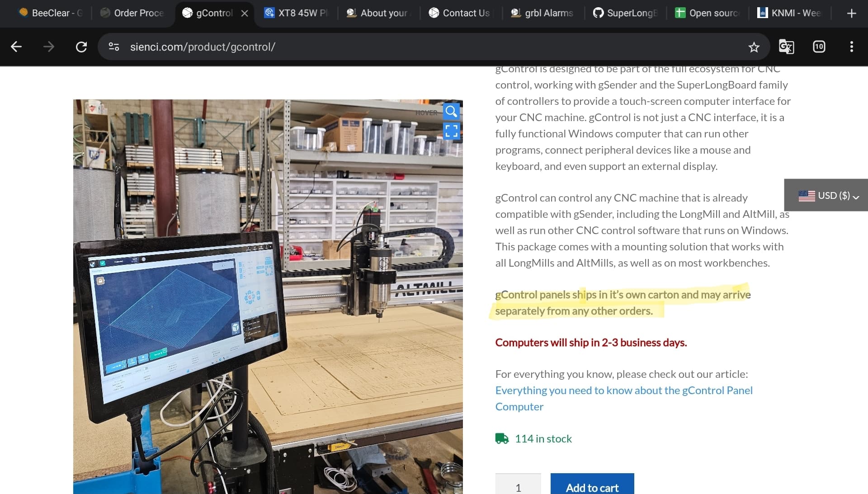Open the browser three-dot menu
Viewport: 868px width, 494px height.
click(x=851, y=47)
